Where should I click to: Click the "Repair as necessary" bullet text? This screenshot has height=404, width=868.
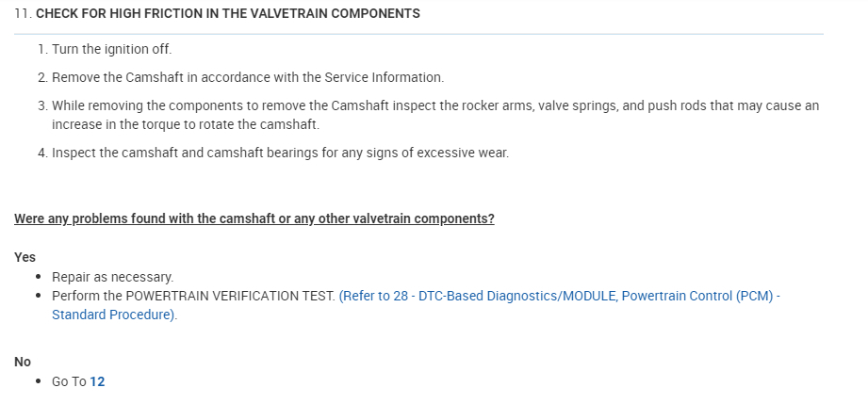[x=112, y=277]
